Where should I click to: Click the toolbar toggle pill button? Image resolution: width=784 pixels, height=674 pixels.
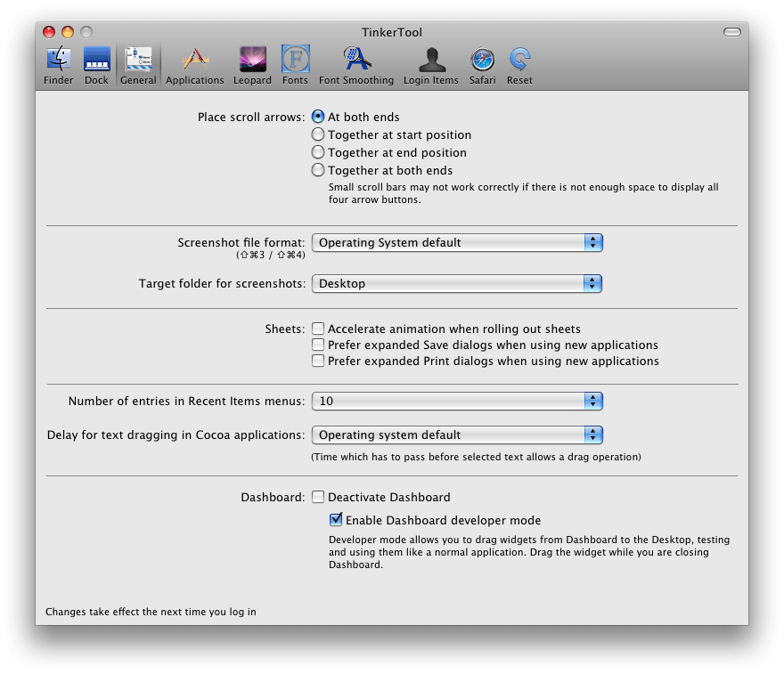[732, 32]
